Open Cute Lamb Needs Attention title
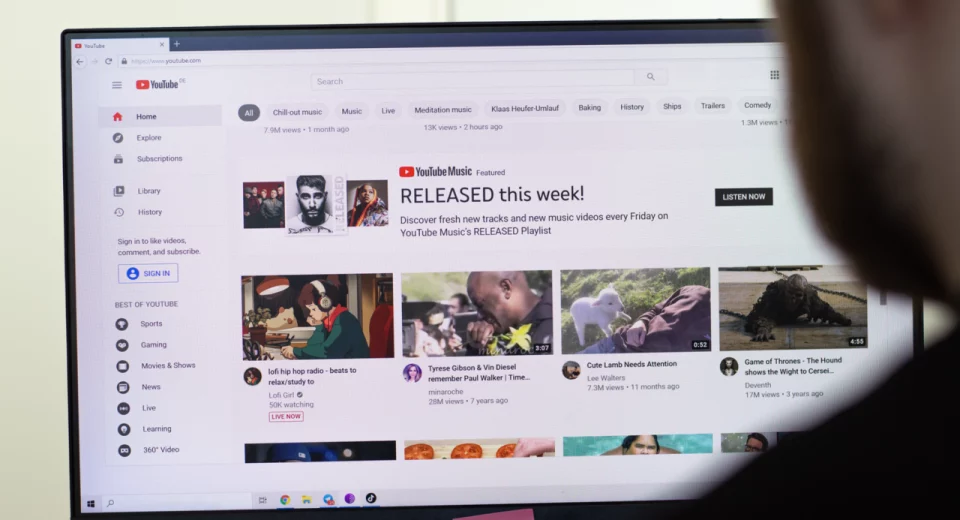 click(x=631, y=364)
